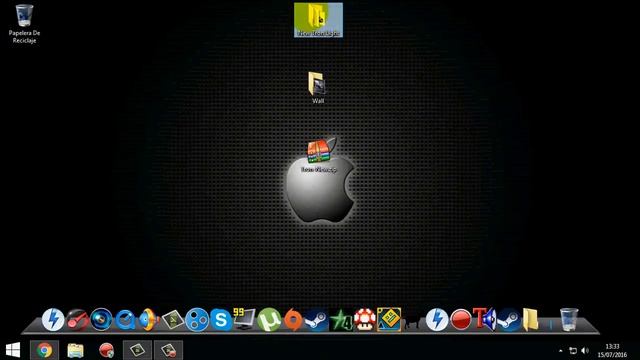Click the red record circle dock icon
This screenshot has width=640, height=360.
pyautogui.click(x=461, y=320)
